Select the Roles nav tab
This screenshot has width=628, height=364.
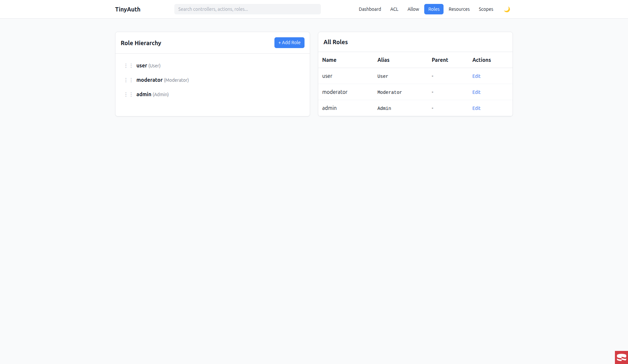434,9
